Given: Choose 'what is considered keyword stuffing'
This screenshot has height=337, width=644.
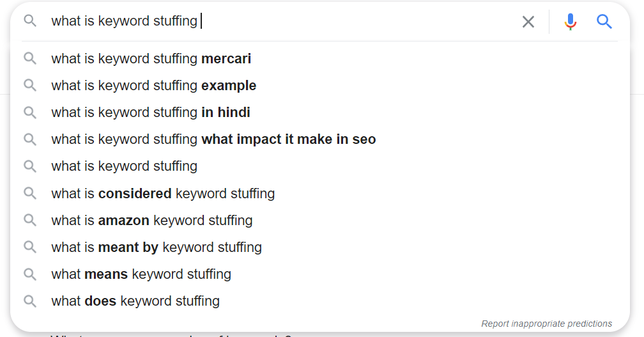Looking at the screenshot, I should tap(319, 193).
